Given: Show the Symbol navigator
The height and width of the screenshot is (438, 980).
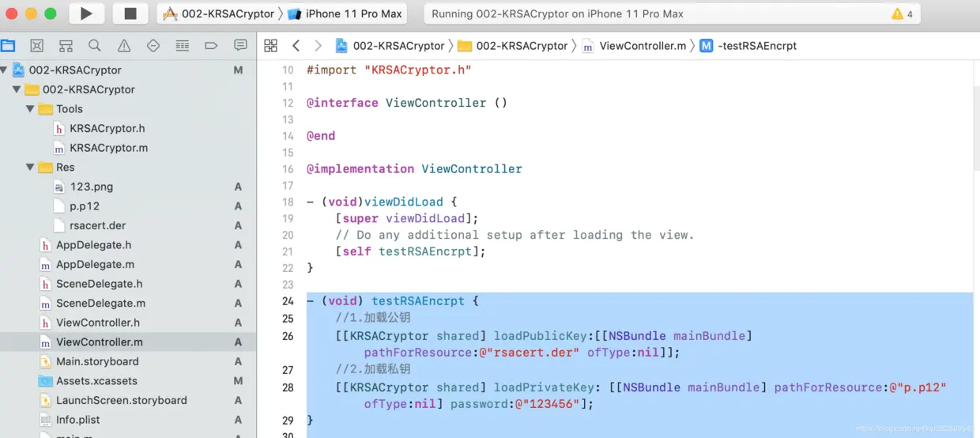Looking at the screenshot, I should (66, 46).
